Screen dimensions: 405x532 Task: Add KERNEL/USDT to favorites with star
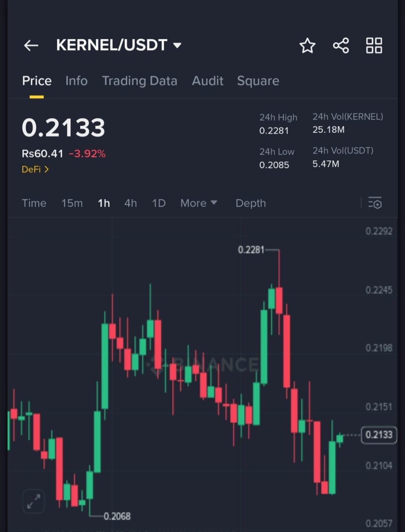307,46
